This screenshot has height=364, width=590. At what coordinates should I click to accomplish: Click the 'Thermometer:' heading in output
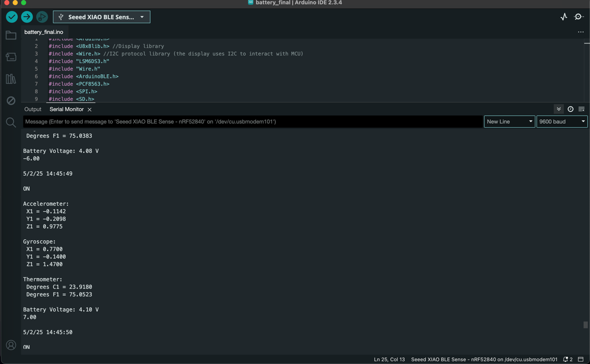pos(42,279)
